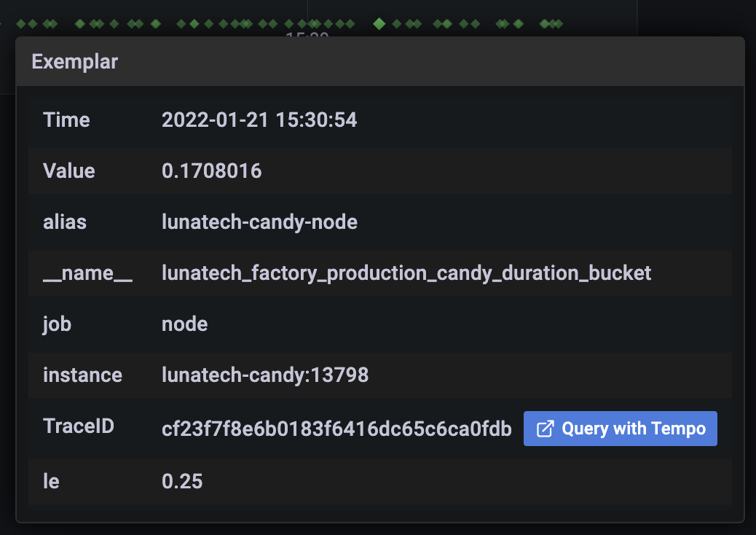This screenshot has width=756, height=535.
Task: Click the Value 0.1708016 cell
Action: (x=212, y=171)
